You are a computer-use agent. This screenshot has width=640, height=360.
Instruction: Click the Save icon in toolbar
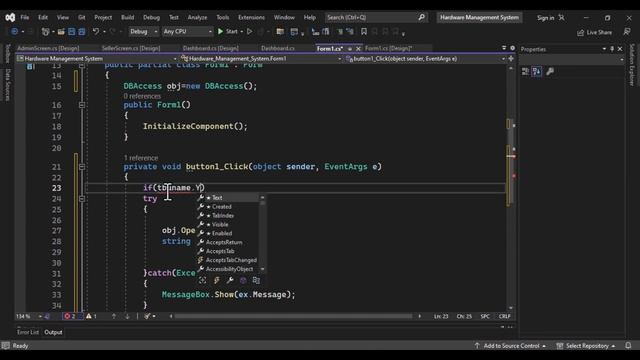71,31
